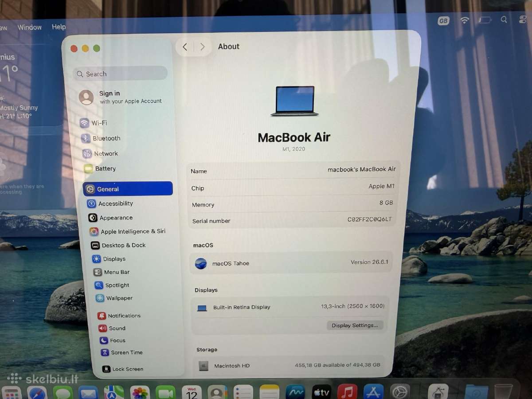Open Mail from the Dock
This screenshot has width=532, height=399.
pyautogui.click(x=88, y=393)
